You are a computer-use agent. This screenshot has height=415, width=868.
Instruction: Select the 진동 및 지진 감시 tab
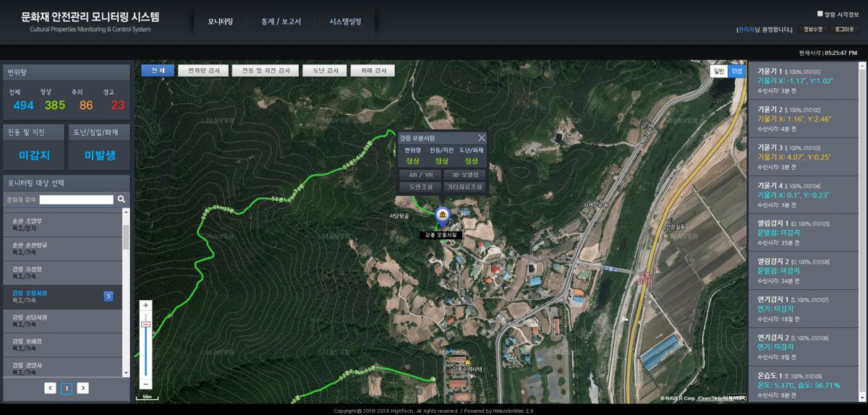(265, 71)
